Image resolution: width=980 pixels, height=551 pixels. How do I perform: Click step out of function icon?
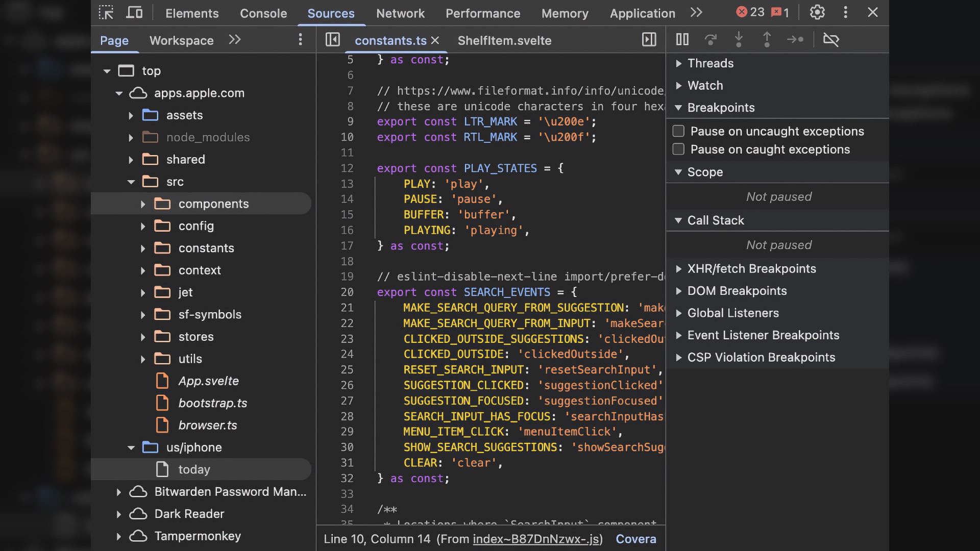point(767,40)
